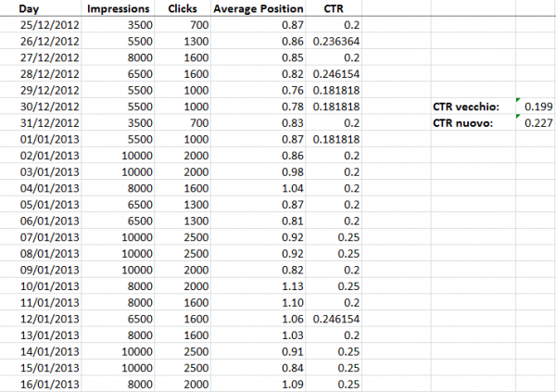Click the date cell 02/01/2013
Viewport: 556px width, 392px height.
(x=41, y=156)
